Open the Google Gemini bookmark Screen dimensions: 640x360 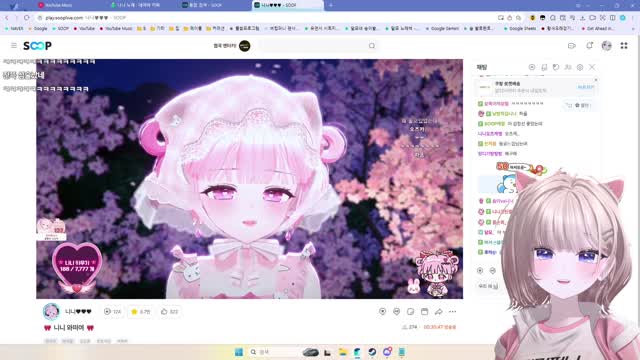pos(442,29)
